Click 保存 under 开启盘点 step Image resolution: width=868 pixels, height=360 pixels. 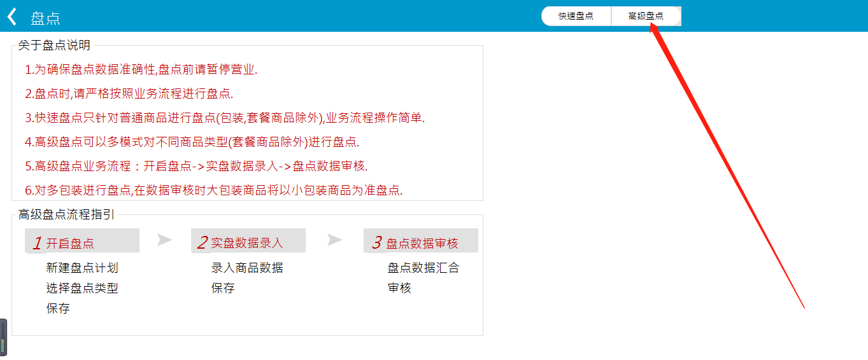coord(58,308)
